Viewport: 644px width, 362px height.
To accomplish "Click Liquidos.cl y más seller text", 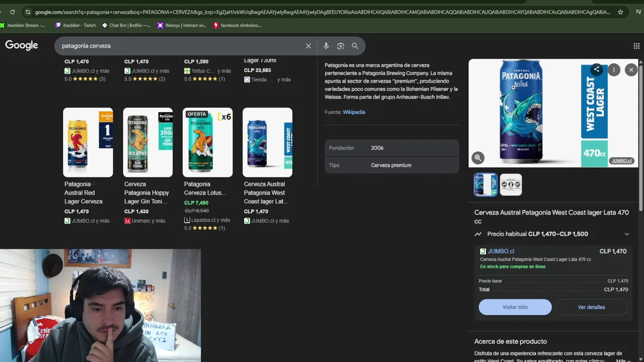I will (x=211, y=220).
